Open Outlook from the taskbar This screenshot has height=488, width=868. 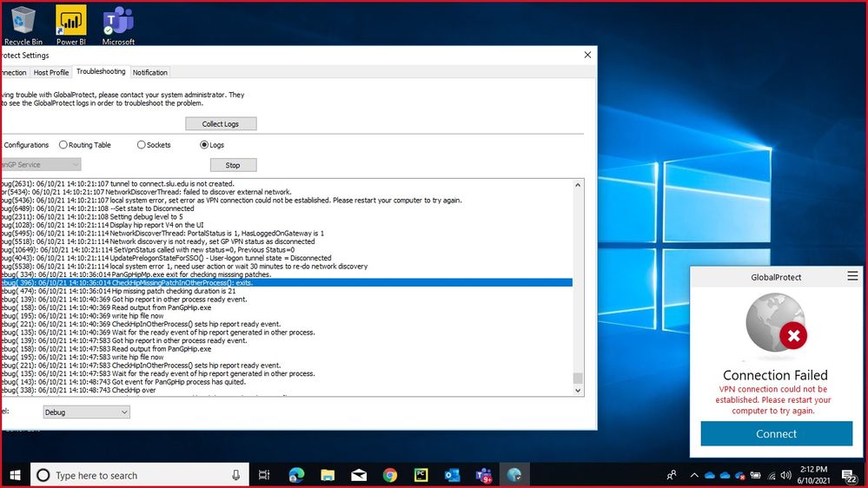(452, 475)
